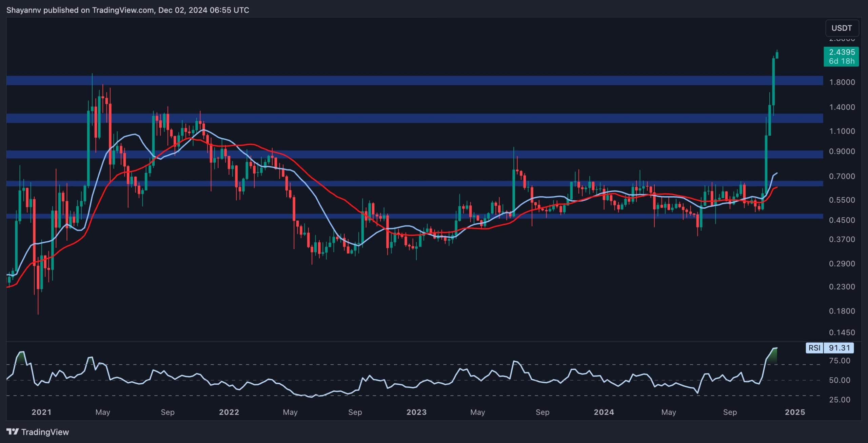
Task: Click the USDT currency badge
Action: 842,28
